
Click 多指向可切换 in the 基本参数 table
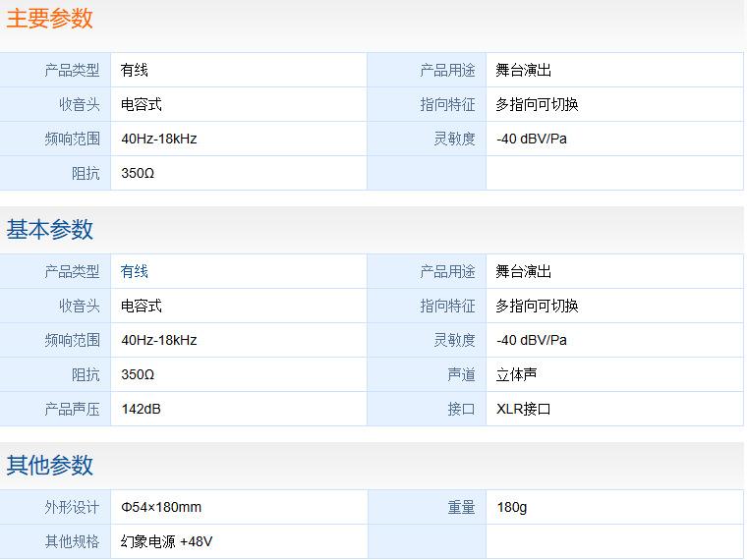point(537,306)
